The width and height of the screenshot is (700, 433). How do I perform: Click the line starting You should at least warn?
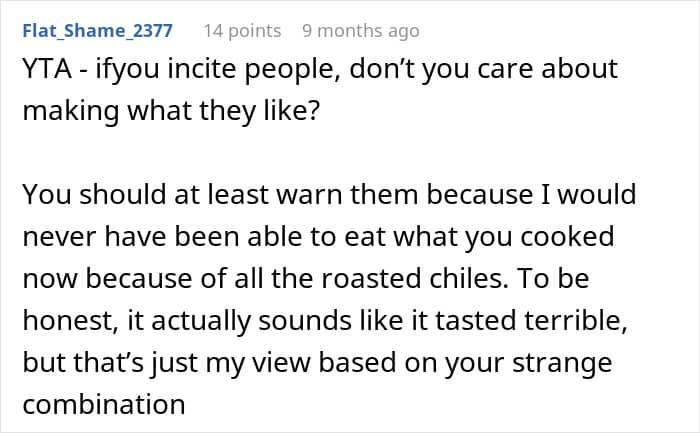pyautogui.click(x=329, y=195)
